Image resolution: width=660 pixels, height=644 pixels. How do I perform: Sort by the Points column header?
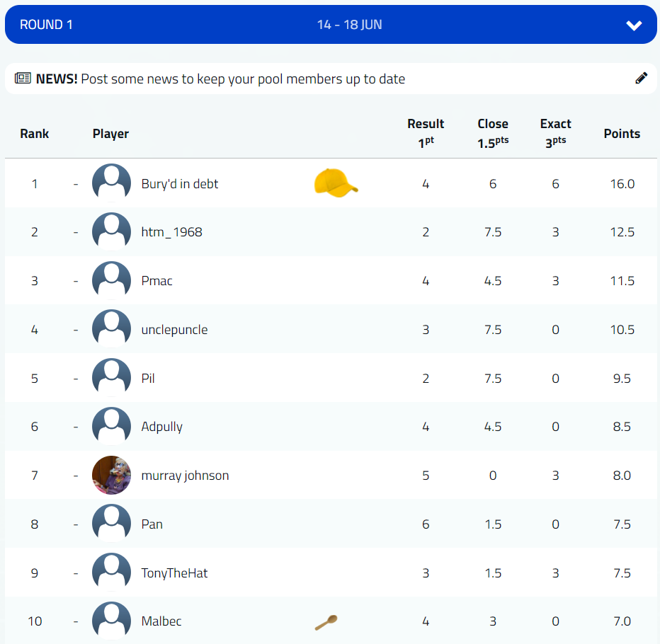[622, 134]
